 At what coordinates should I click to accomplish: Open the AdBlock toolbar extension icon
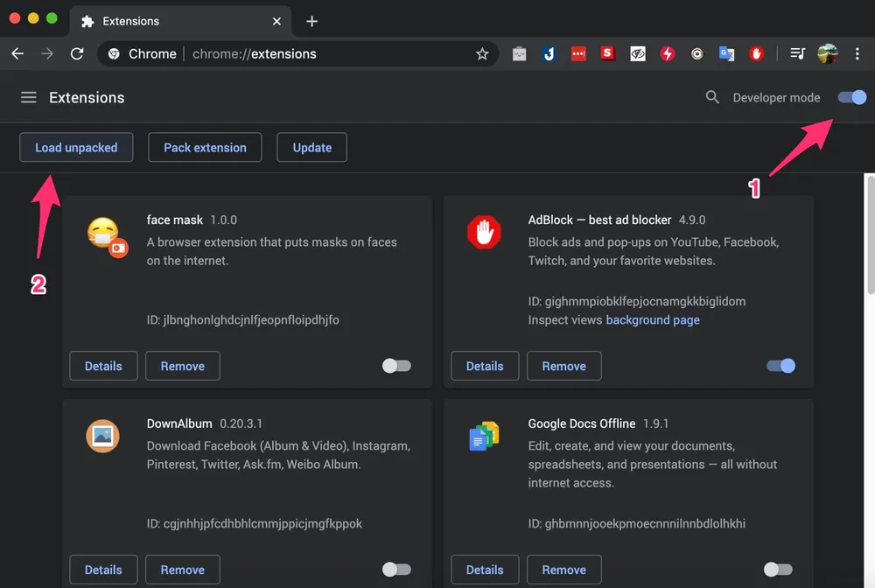point(756,54)
